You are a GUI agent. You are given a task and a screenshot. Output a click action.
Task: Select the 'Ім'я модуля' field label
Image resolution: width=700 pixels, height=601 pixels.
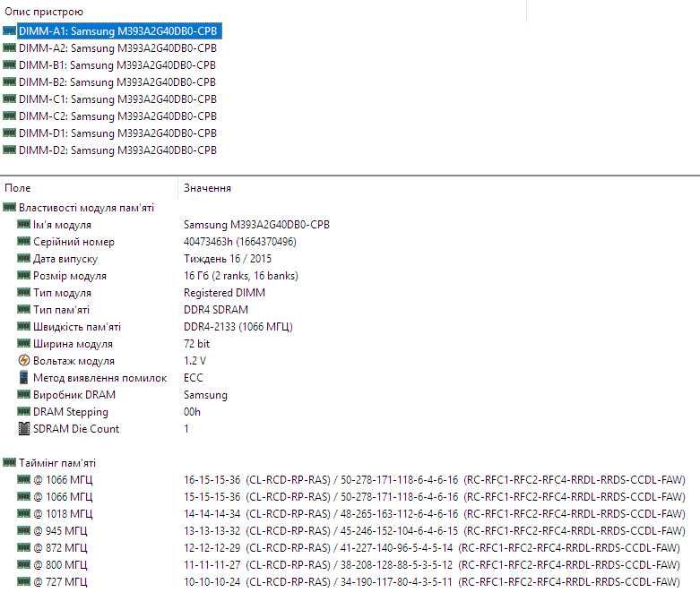coord(62,225)
